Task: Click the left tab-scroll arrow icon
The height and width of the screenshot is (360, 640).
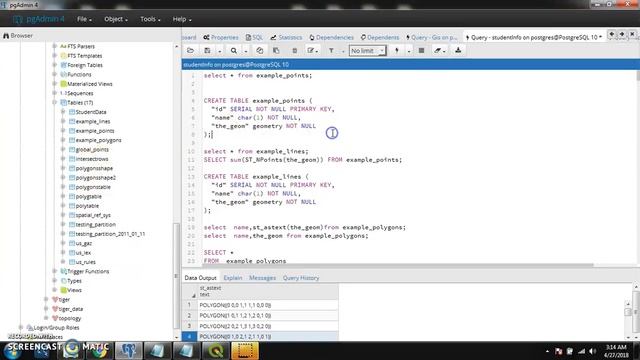Action: [x=611, y=35]
